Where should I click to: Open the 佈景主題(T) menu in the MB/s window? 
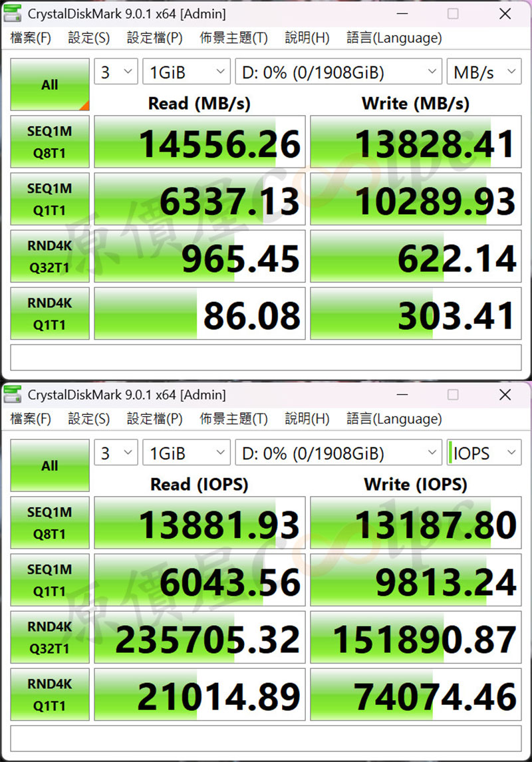(x=233, y=38)
